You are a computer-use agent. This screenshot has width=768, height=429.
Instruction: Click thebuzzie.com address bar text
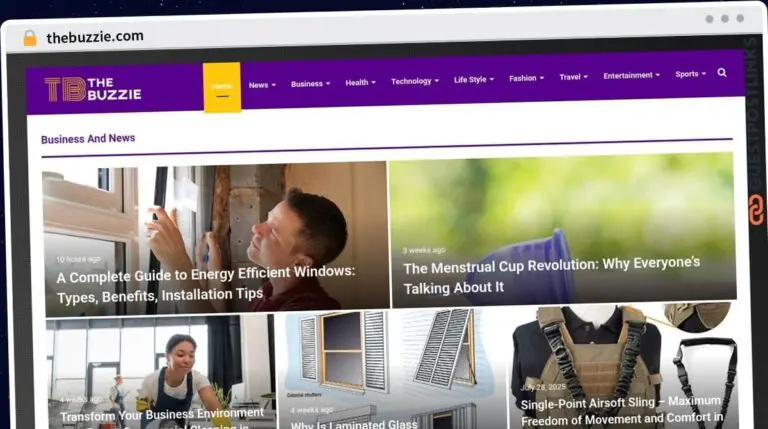point(95,37)
